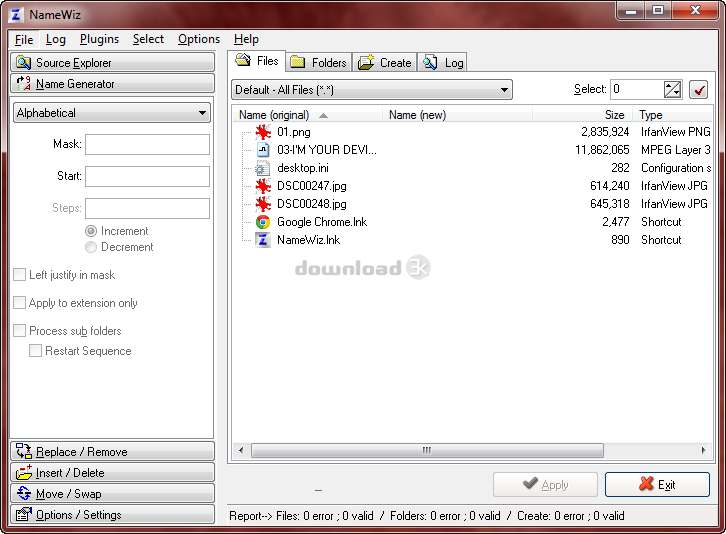This screenshot has height=534, width=726.
Task: Open the Plugins menu
Action: 99,39
